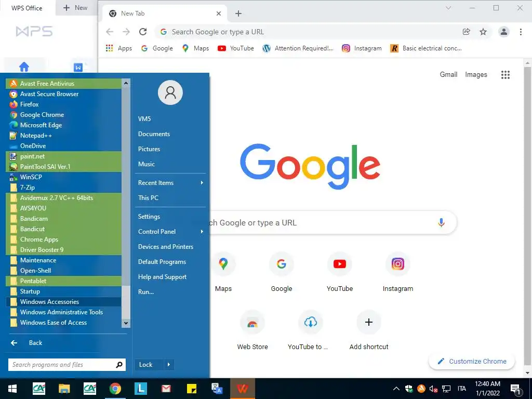This screenshot has width=532, height=399.
Task: Show hidden system tray icons
Action: [x=396, y=389]
